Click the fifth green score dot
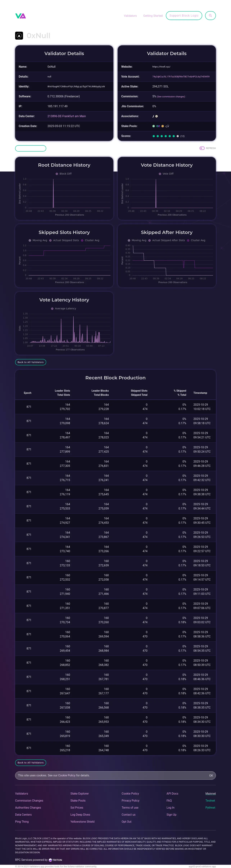Viewport: 231px width, 868px height. pos(170,136)
